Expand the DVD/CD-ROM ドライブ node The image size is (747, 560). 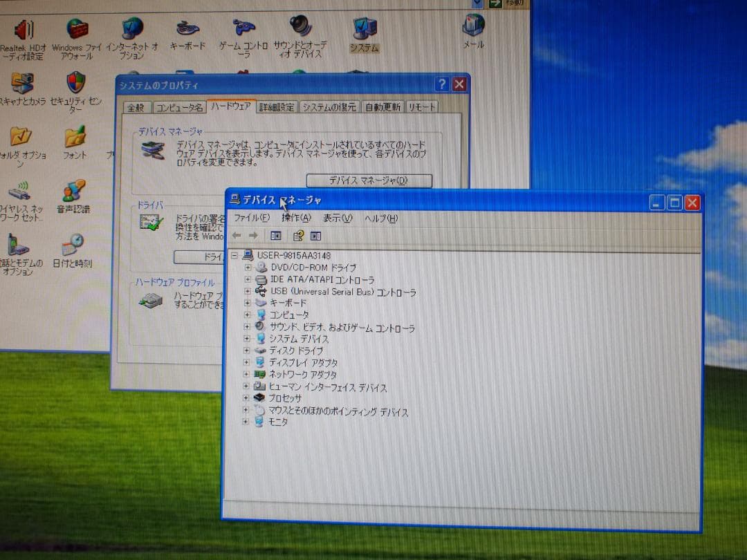[248, 268]
